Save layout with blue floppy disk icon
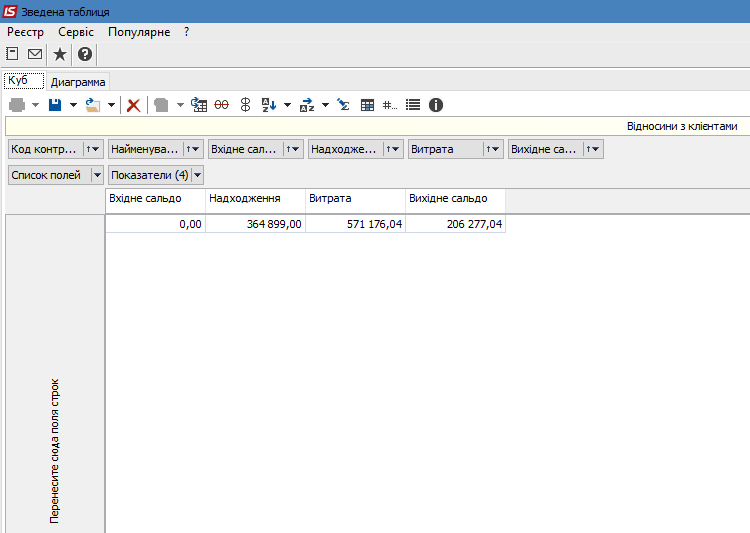Viewport: 750px width, 533px height. (x=55, y=105)
